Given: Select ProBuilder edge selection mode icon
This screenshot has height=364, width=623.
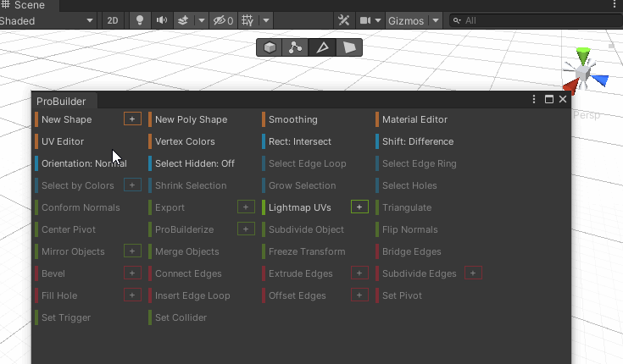Looking at the screenshot, I should point(322,47).
